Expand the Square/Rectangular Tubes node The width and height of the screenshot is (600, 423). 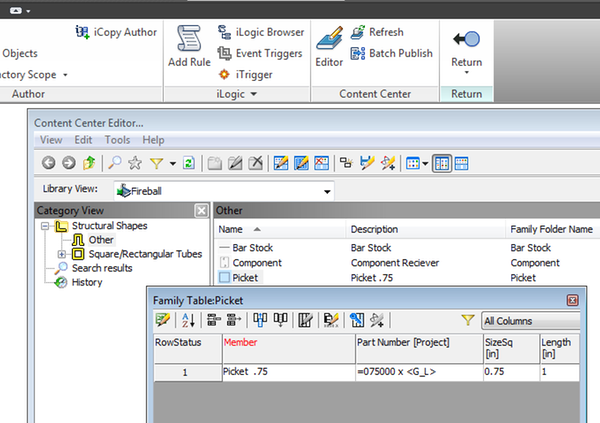pyautogui.click(x=62, y=254)
